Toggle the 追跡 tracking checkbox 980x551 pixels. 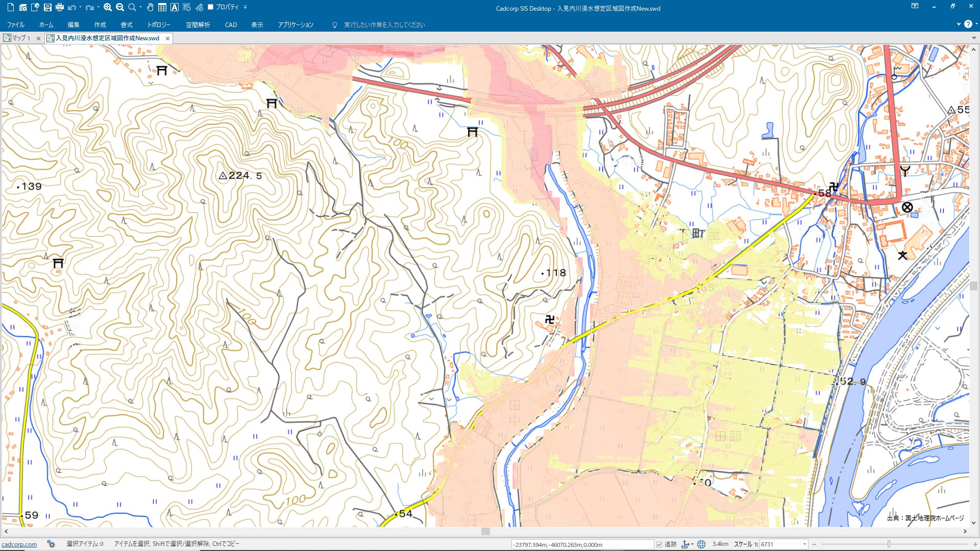(x=659, y=544)
